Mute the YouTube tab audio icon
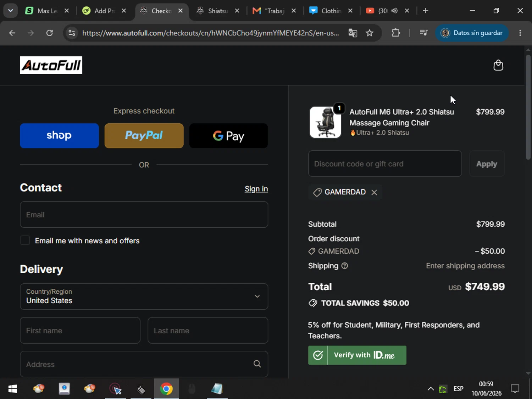The width and height of the screenshot is (532, 399). pos(394,11)
